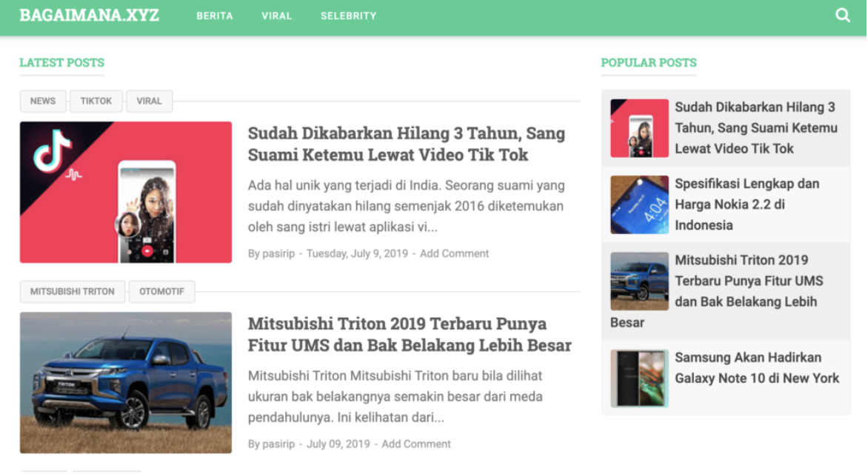This screenshot has height=474, width=868.
Task: Open the search magnifier icon
Action: tap(843, 16)
